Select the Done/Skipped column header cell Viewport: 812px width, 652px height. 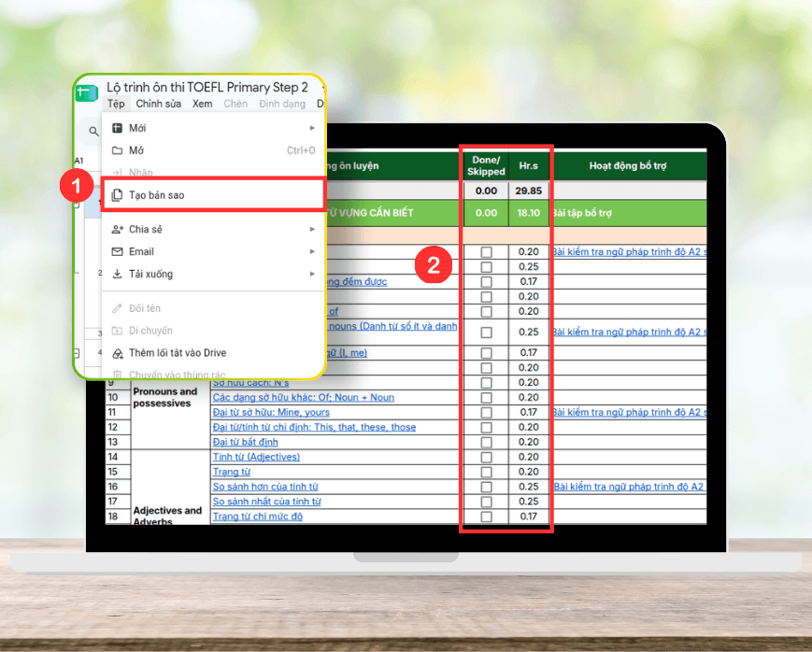pyautogui.click(x=486, y=165)
